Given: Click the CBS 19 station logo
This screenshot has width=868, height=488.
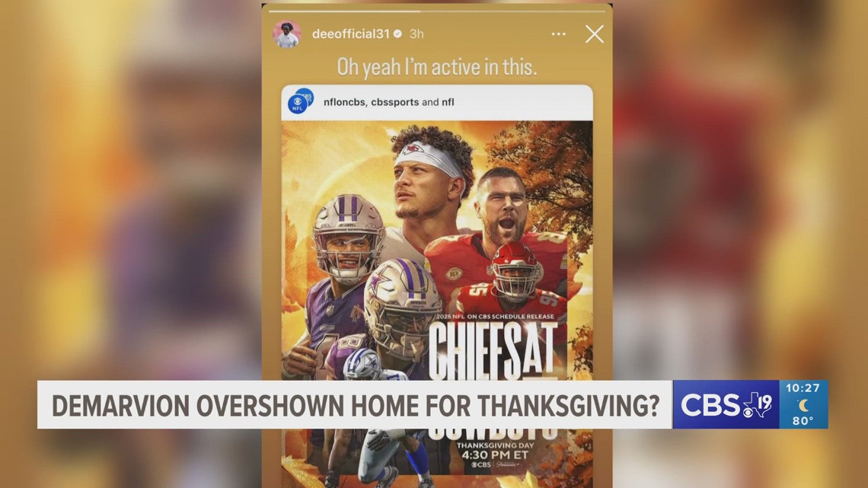Looking at the screenshot, I should click(726, 404).
